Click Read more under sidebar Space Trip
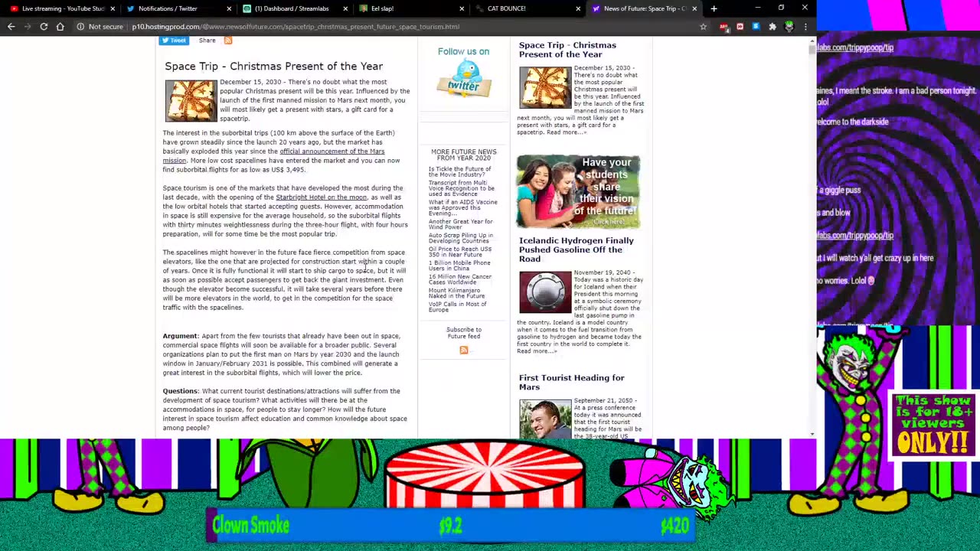 (566, 132)
